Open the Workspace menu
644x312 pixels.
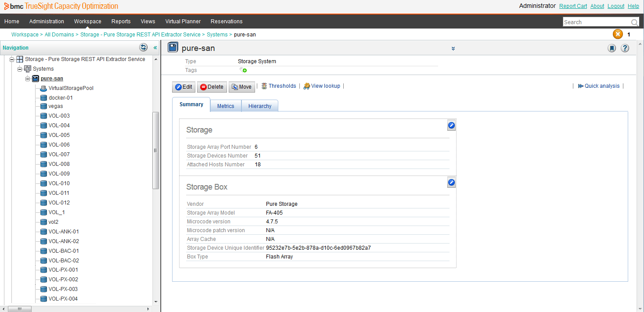tap(88, 22)
